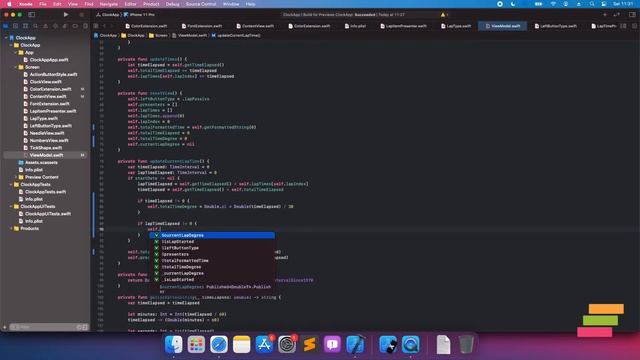Open the Issue navigator warning icon
Screen dimensions: 640x360
click(x=45, y=26)
